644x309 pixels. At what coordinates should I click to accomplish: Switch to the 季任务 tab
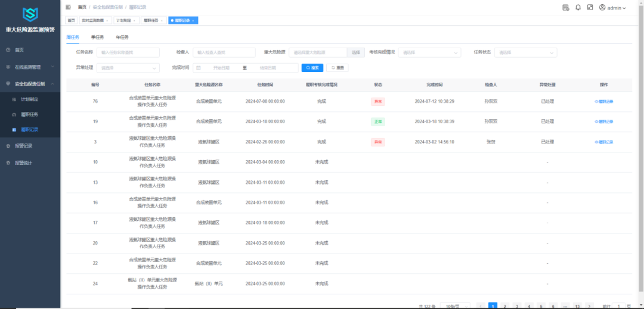click(x=97, y=38)
